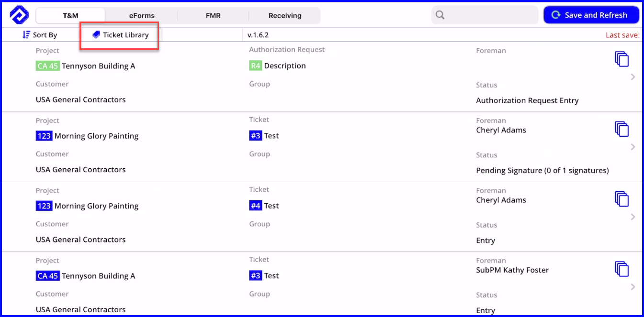Click the green CA 45 project badge

pos(47,66)
